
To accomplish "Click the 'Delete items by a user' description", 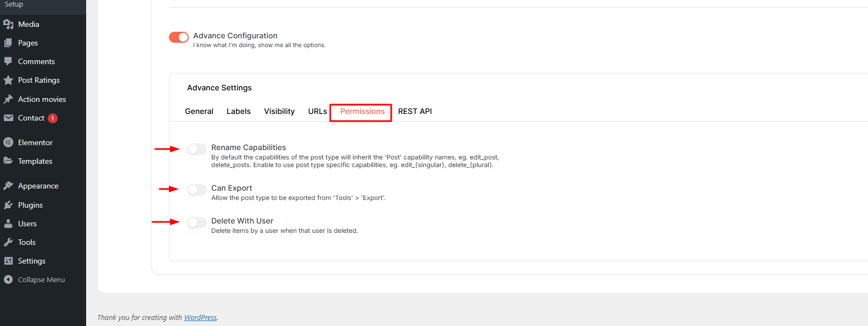I will coord(284,231).
